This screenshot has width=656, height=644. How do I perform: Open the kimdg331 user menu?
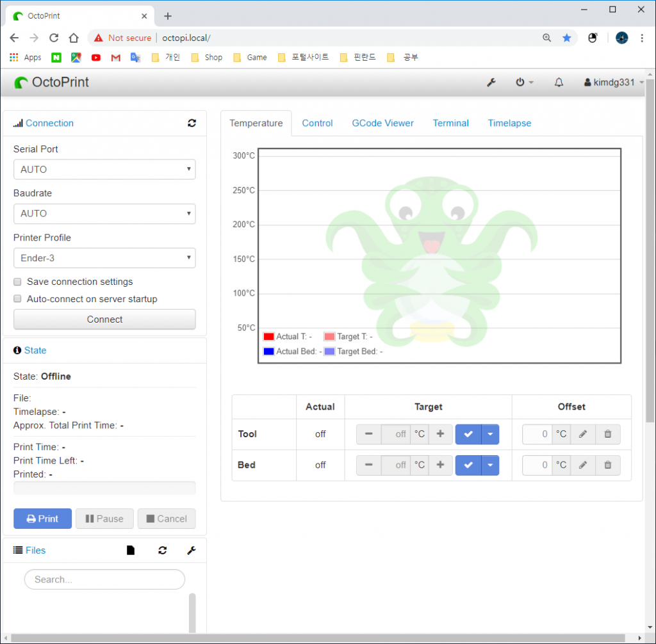coord(613,83)
